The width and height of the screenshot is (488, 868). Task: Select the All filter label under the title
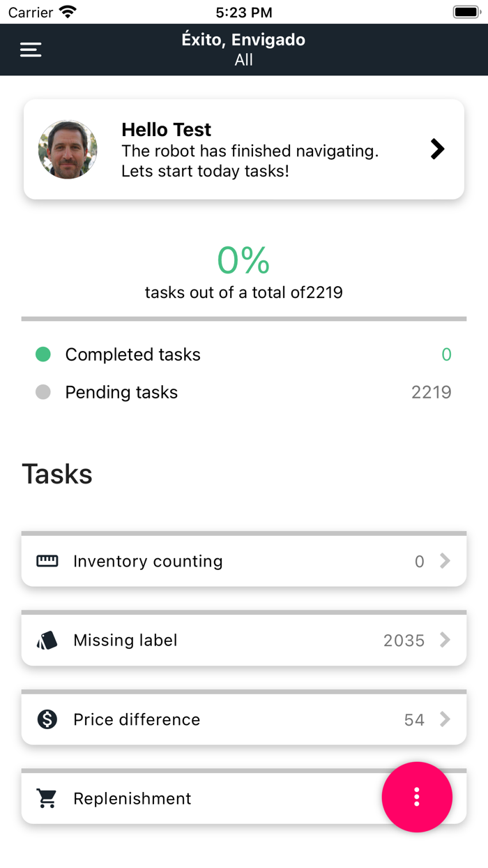243,61
